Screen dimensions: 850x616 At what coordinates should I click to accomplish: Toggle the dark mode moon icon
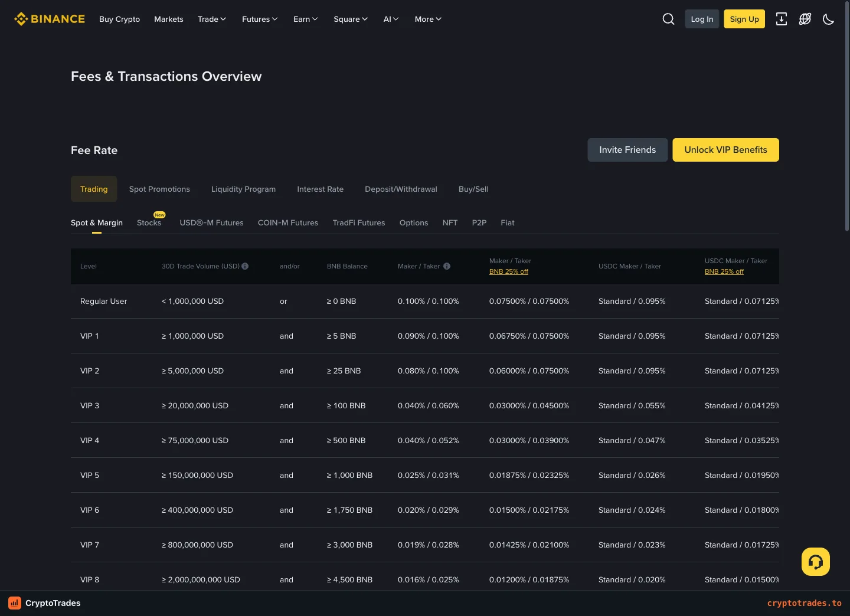[x=829, y=19]
